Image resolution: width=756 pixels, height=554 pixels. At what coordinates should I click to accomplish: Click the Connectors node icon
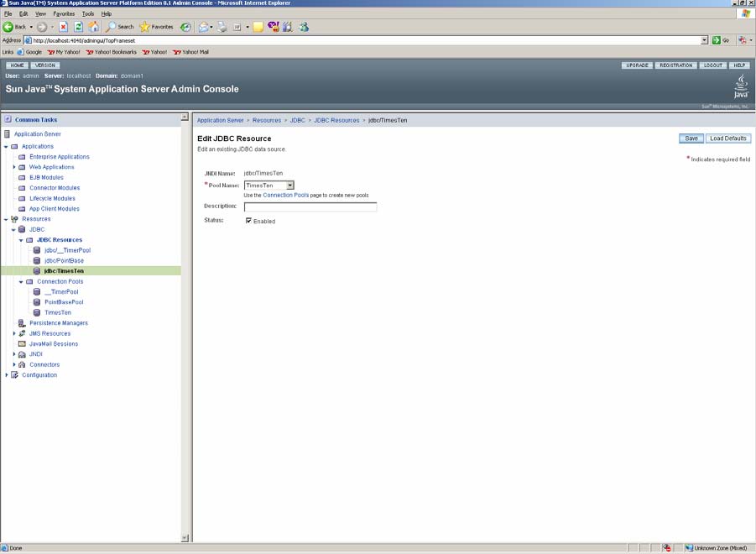[22, 364]
